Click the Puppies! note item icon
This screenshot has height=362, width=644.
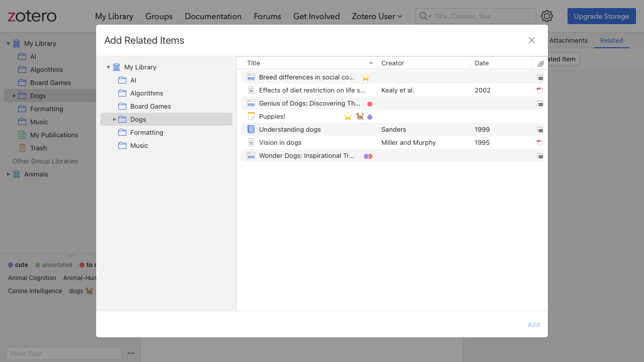(x=251, y=117)
